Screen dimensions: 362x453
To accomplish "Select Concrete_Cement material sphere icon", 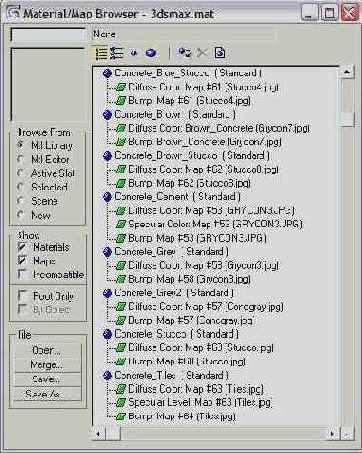I will [107, 197].
